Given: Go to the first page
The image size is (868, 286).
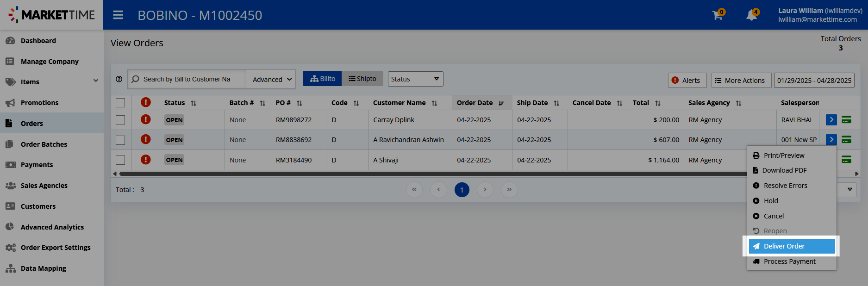Looking at the screenshot, I should coord(414,190).
